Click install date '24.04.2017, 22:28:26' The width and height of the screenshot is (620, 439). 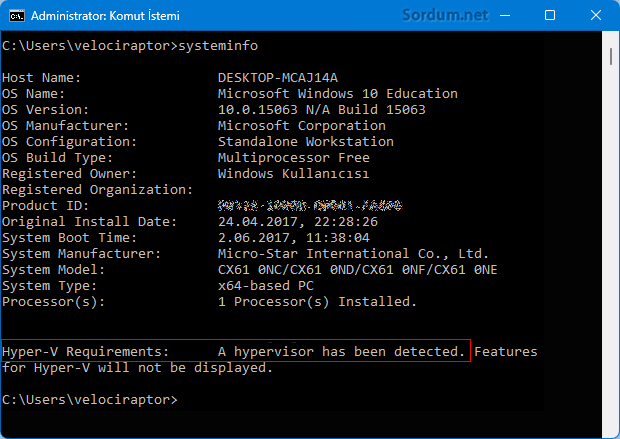[298, 222]
